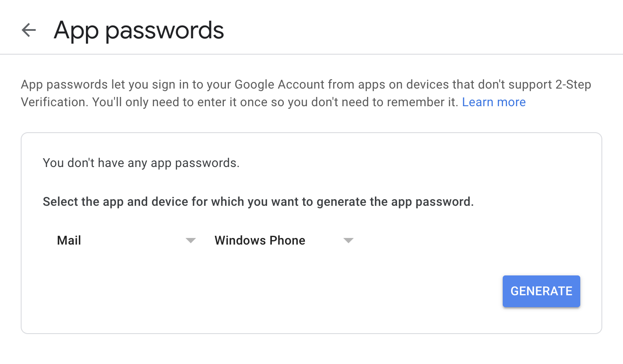Click the "App passwords" page heading
Viewport: 623px width, 364px height.
coord(139,30)
